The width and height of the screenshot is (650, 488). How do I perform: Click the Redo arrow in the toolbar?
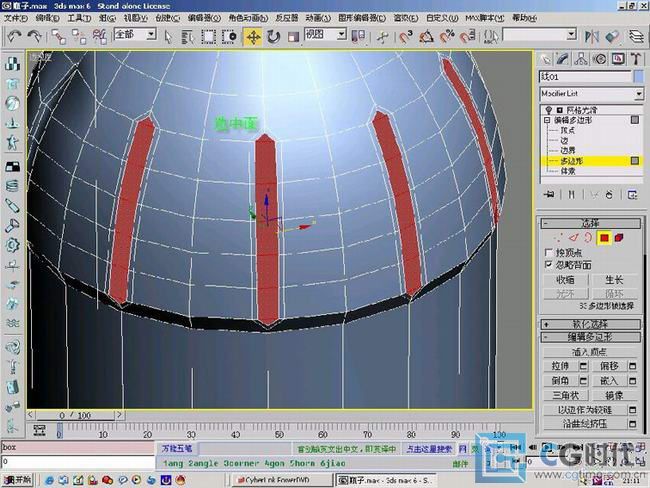pyautogui.click(x=35, y=36)
